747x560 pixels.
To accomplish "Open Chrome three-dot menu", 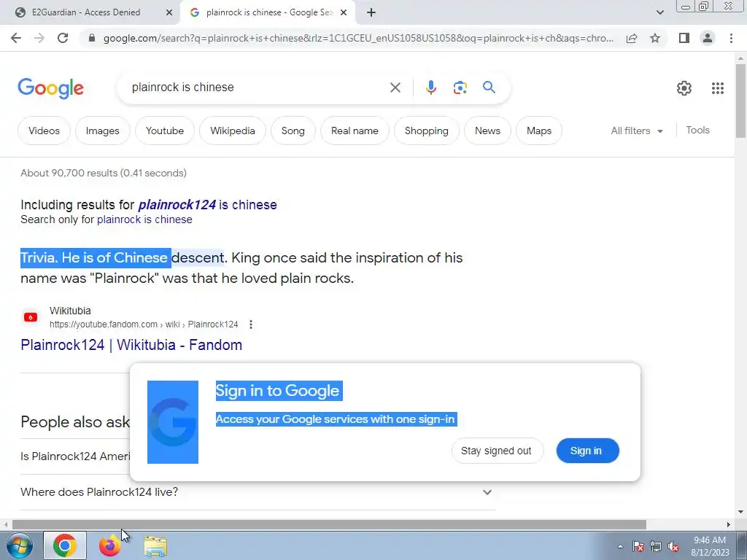I will tap(731, 38).
